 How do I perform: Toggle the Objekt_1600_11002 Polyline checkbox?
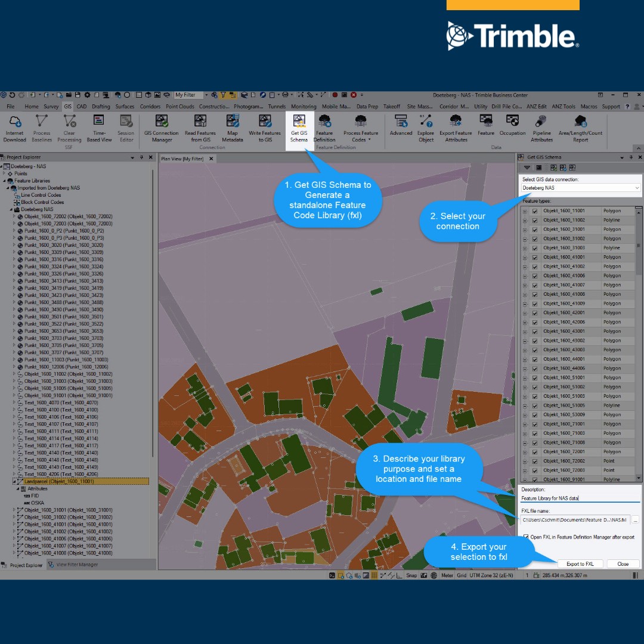pos(535,221)
